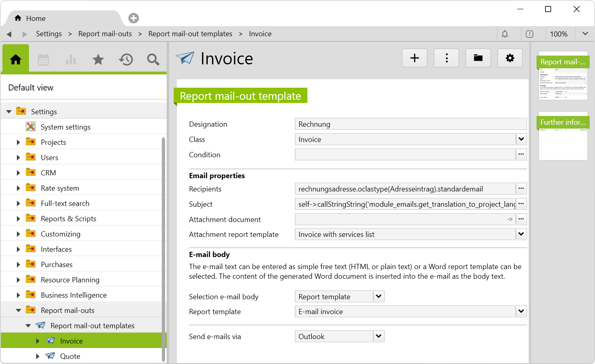The image size is (595, 364).
Task: Open the Attachment report template dropdown
Action: [521, 234]
